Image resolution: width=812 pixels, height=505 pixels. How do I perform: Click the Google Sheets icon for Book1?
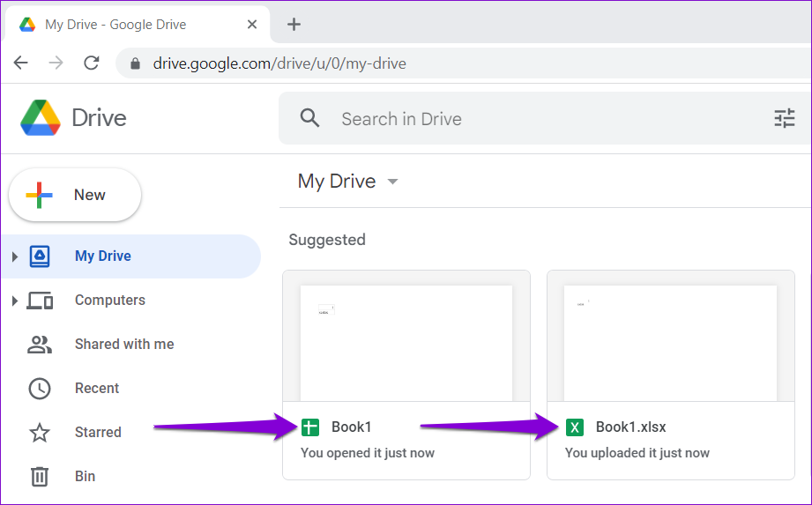[310, 427]
